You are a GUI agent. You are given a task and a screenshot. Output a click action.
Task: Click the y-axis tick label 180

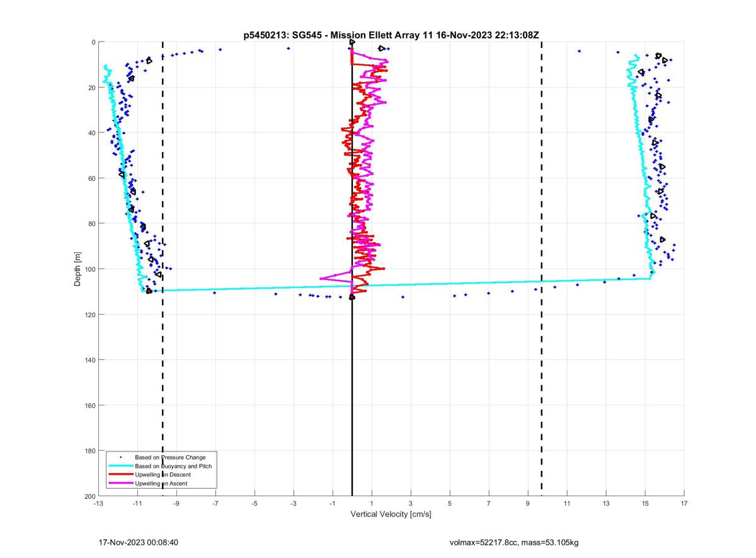pyautogui.click(x=89, y=451)
